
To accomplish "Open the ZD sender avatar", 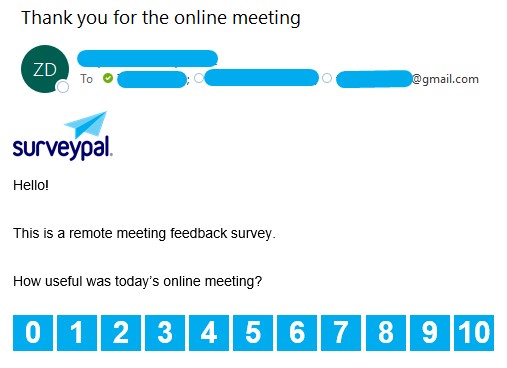I will (x=45, y=69).
